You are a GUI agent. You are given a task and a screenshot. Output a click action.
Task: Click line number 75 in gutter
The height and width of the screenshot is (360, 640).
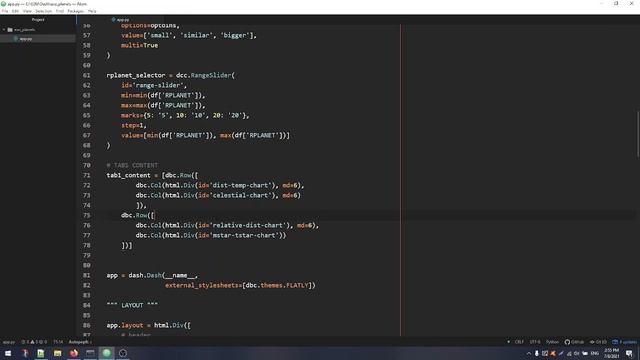tap(86, 216)
